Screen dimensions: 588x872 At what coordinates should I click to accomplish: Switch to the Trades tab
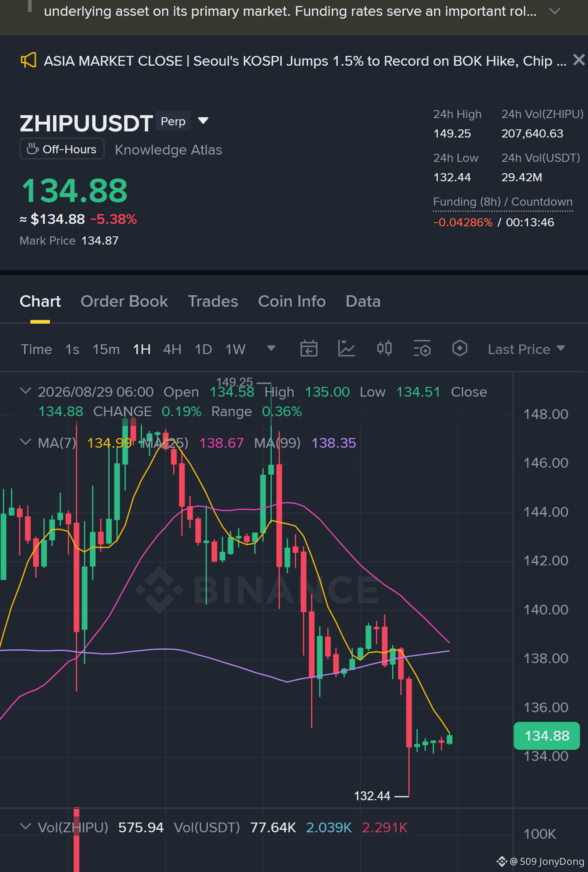tap(213, 301)
